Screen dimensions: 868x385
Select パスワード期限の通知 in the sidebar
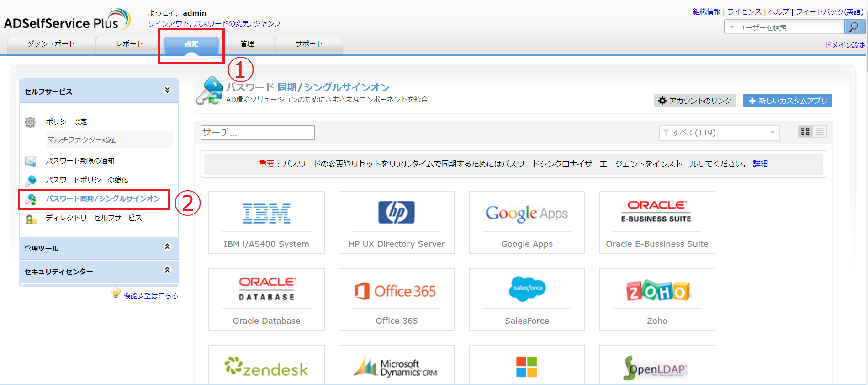point(80,161)
